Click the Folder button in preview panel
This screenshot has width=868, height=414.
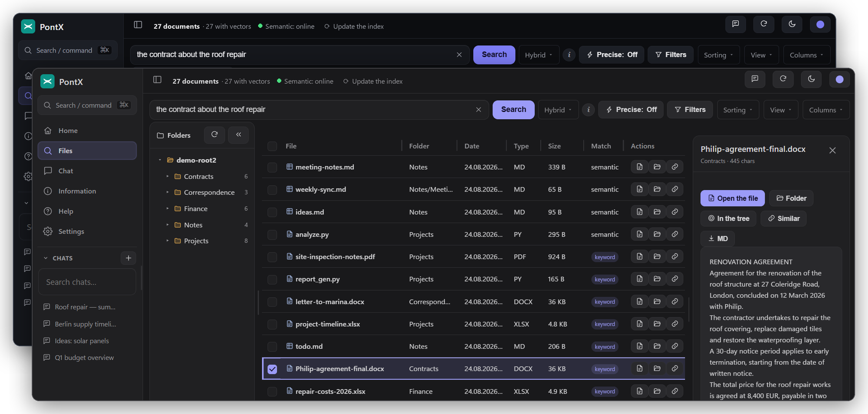(x=791, y=198)
